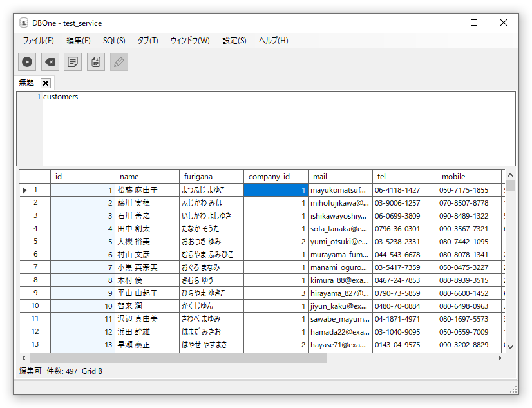Click the pencil edit toolbar icon
This screenshot has width=532, height=408.
click(x=119, y=62)
